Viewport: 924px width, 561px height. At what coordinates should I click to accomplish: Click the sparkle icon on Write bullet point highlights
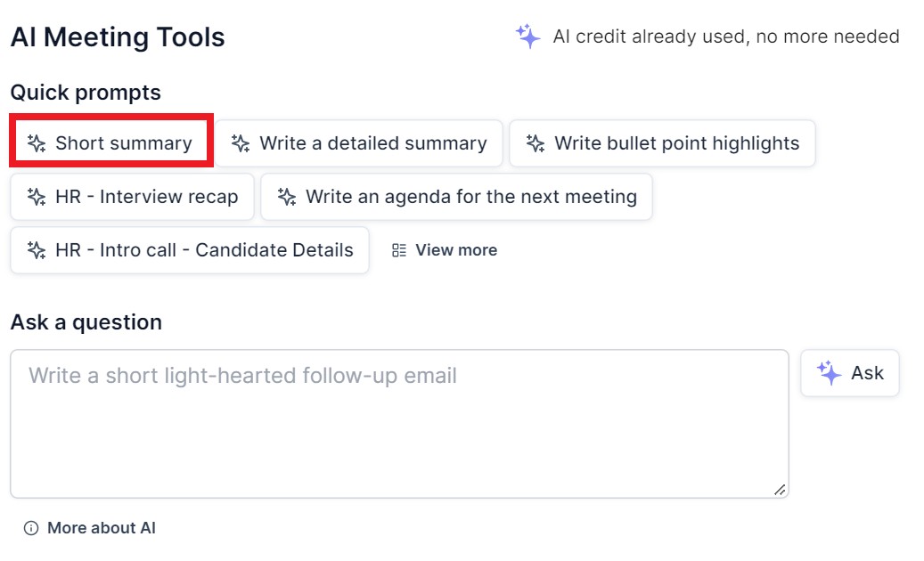pos(535,142)
